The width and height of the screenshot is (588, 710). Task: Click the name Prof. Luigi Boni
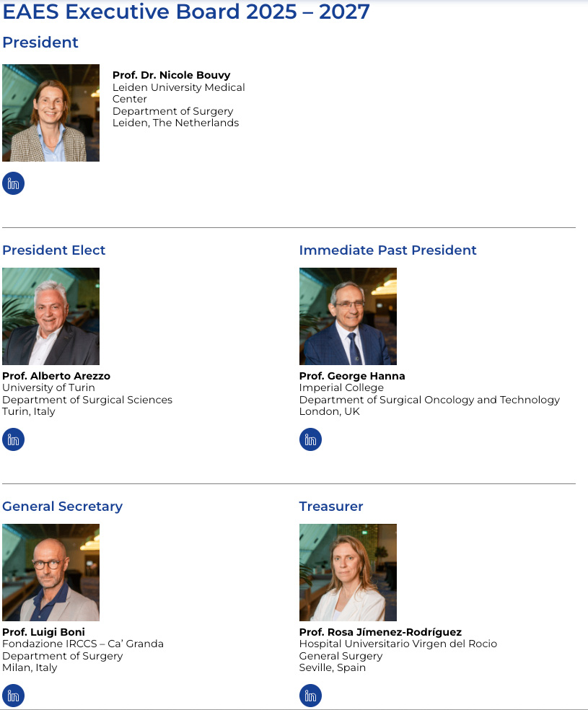tap(43, 632)
